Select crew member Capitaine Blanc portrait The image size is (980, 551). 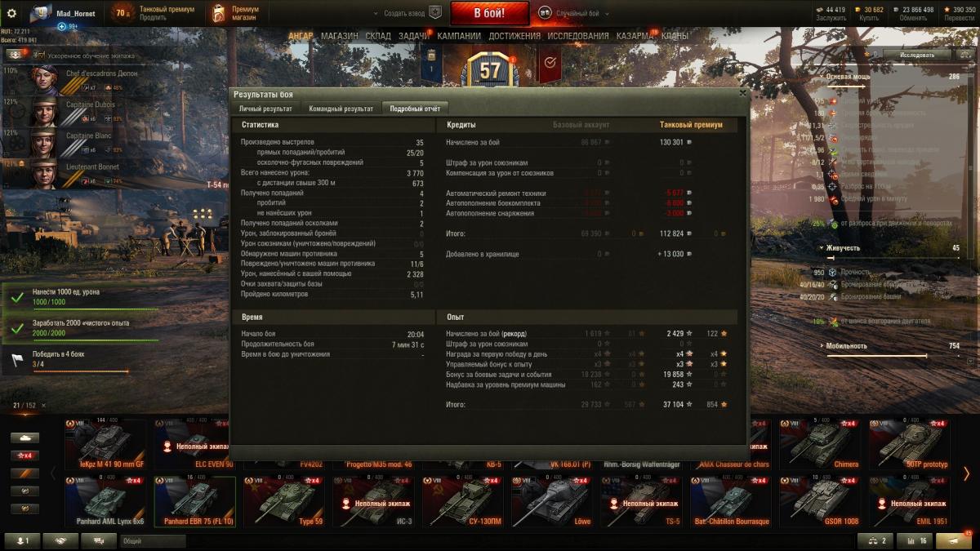(x=43, y=142)
